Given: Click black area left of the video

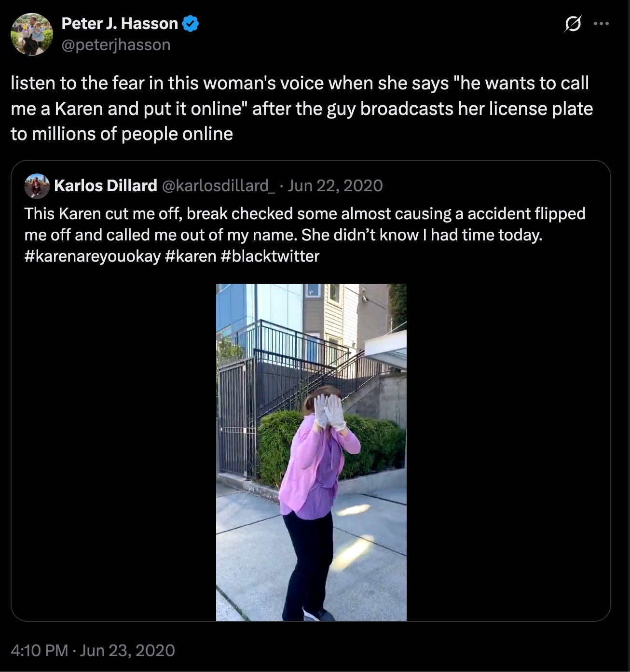Looking at the screenshot, I should pos(113,452).
